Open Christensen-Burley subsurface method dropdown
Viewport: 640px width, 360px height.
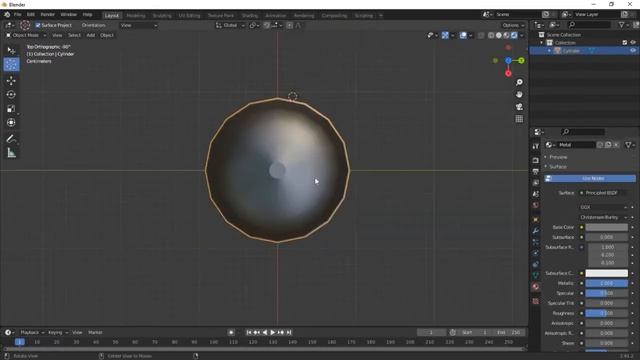603,217
